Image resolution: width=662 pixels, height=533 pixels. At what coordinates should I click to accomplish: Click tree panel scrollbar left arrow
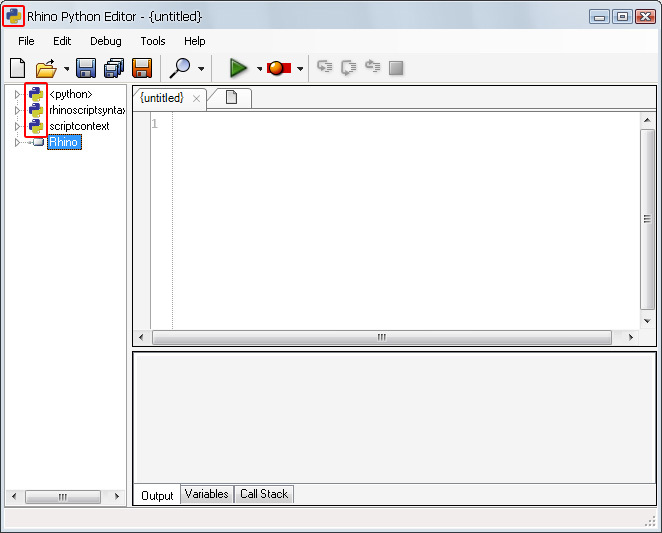14,496
